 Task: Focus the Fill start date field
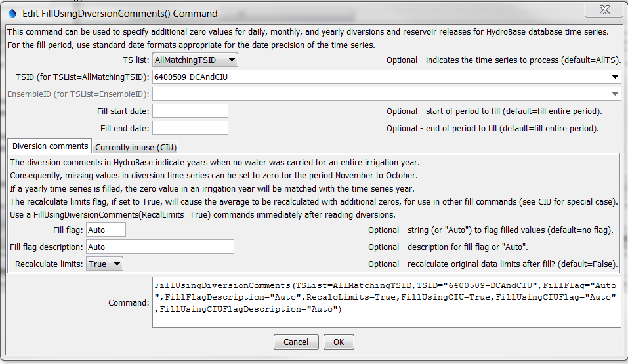point(190,111)
